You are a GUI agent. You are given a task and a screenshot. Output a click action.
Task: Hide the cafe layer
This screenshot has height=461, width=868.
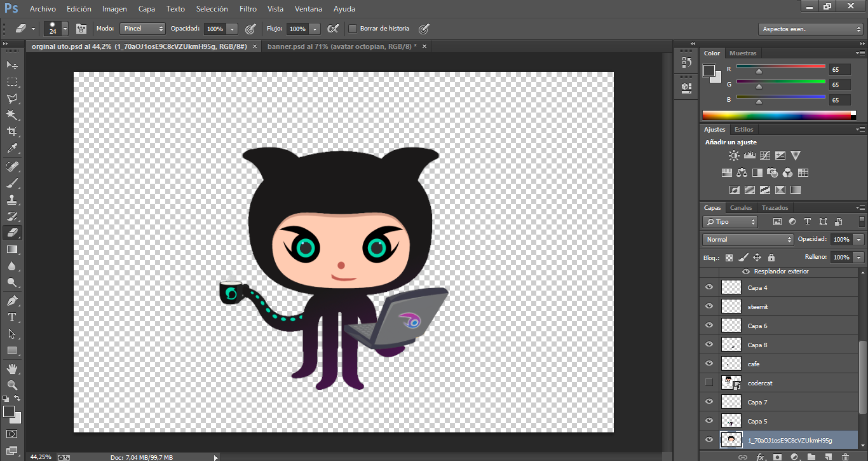click(x=709, y=364)
